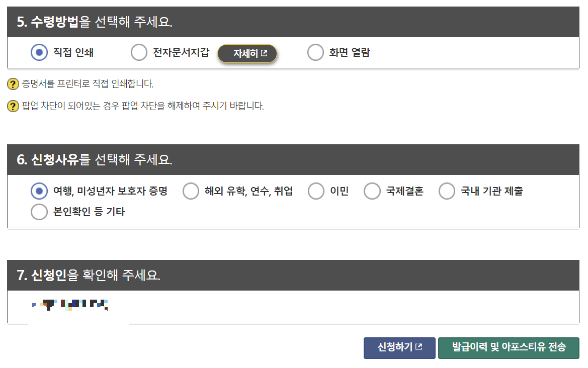Select 직접 인쇄 as the receiving method

tap(40, 52)
